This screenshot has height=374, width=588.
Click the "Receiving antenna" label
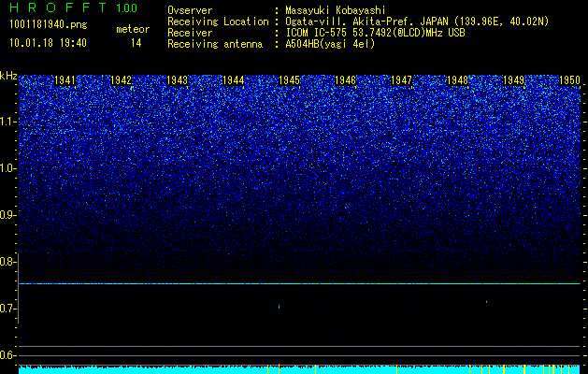click(215, 44)
